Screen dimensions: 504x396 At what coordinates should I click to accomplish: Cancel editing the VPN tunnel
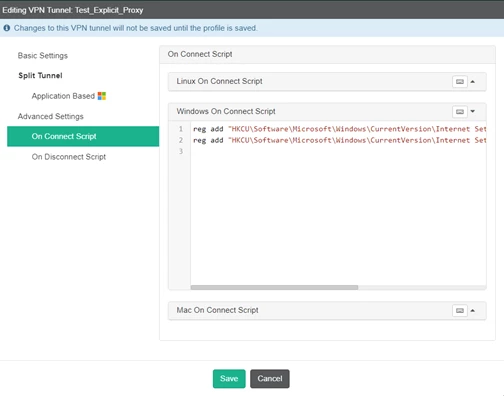(x=270, y=379)
